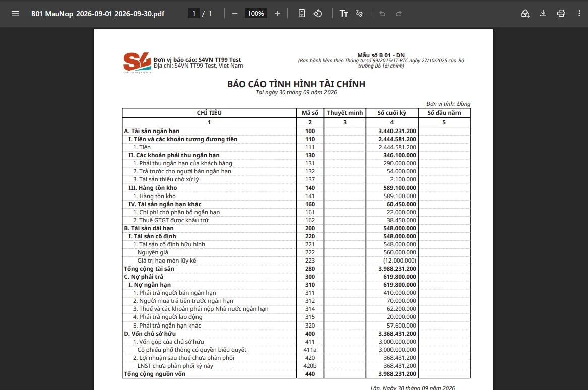The image size is (588, 390).
Task: Select value 38.450.000
Action: 401,220
